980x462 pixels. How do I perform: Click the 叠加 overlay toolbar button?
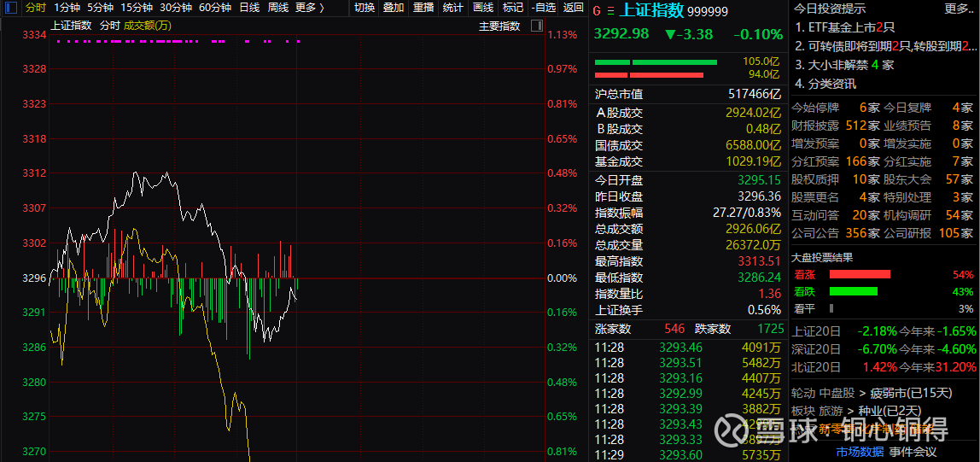[x=394, y=8]
